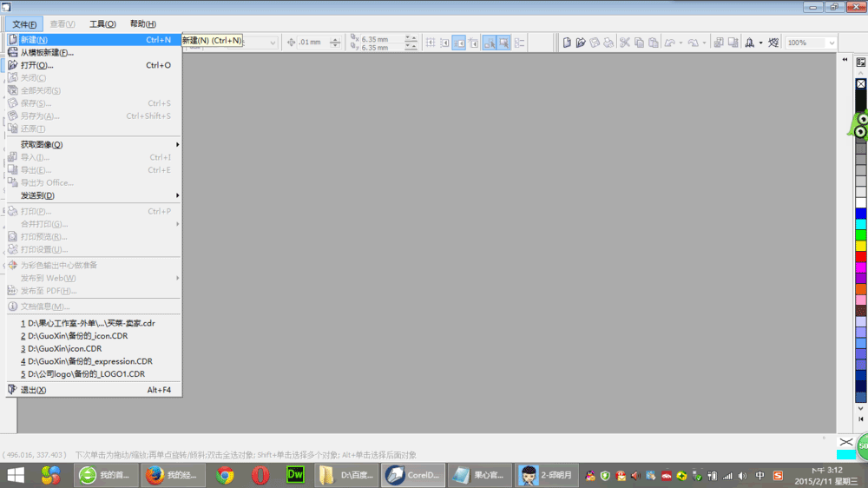Image resolution: width=868 pixels, height=488 pixels.
Task: Click the Copy toolbar icon
Action: pos(639,43)
